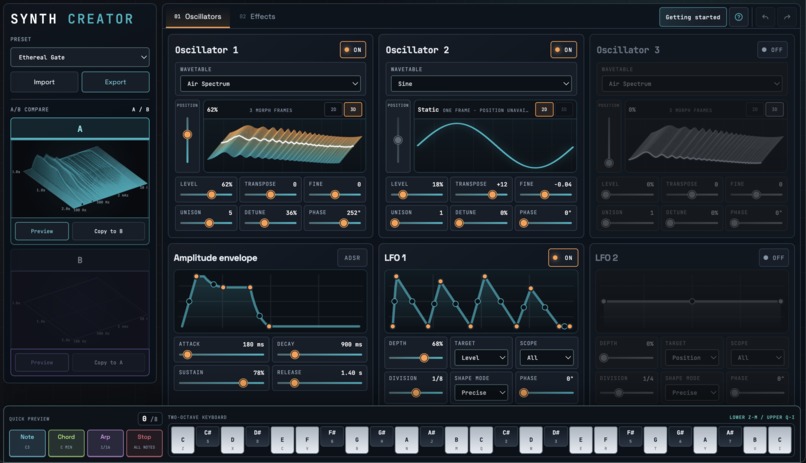Play the Chord quick preview
The height and width of the screenshot is (463, 806).
[66, 442]
